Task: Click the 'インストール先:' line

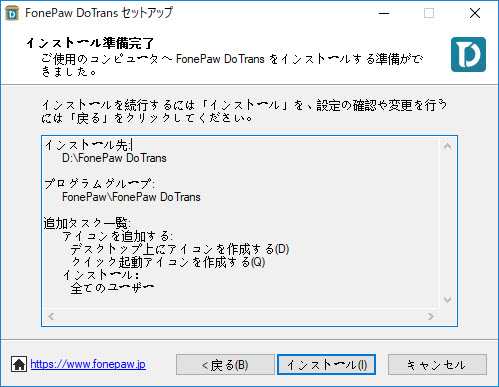Action: [x=88, y=145]
